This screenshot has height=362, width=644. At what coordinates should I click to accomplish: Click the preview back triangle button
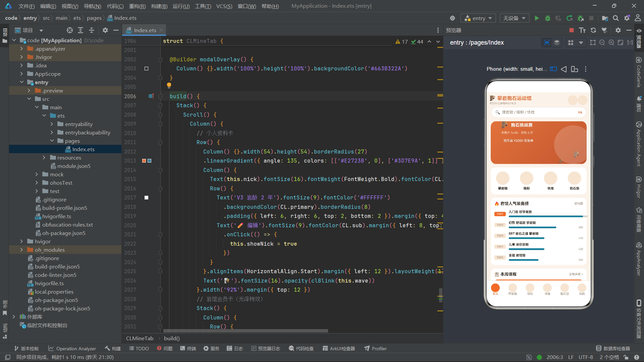564,69
